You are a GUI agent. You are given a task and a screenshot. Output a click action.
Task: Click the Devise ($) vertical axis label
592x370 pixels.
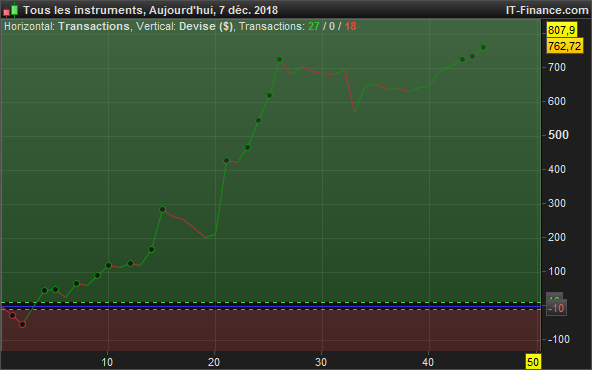coord(206,26)
